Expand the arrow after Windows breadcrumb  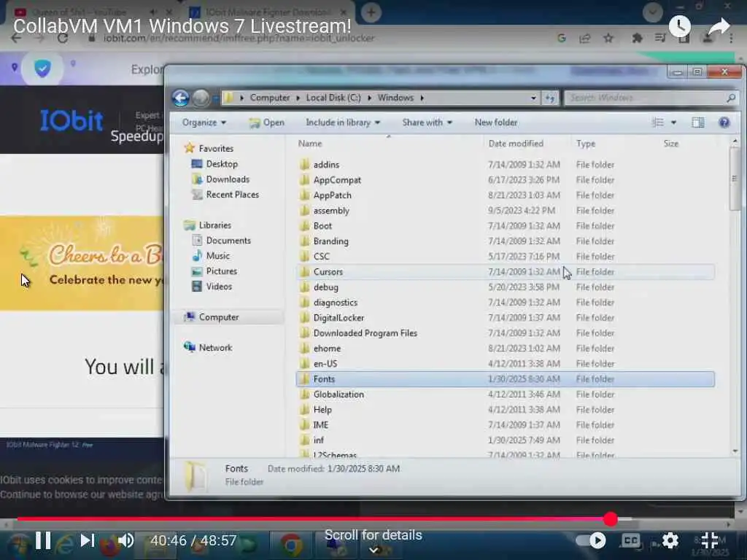point(422,98)
